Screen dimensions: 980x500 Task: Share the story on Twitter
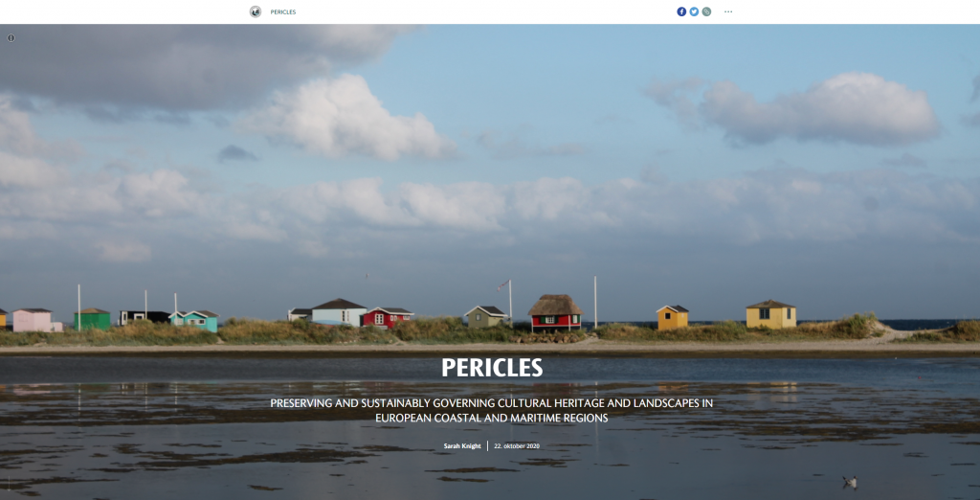coord(694,11)
